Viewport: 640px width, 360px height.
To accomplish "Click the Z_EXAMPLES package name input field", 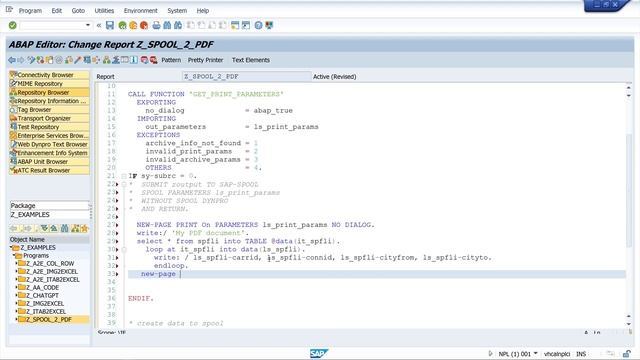I will (49, 214).
